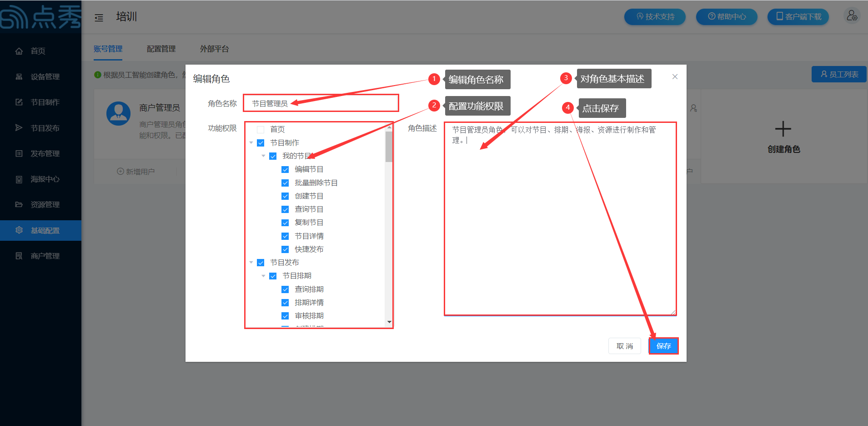The image size is (868, 426).
Task: Collapse the 节目发布 tree node arrow
Action: click(251, 263)
